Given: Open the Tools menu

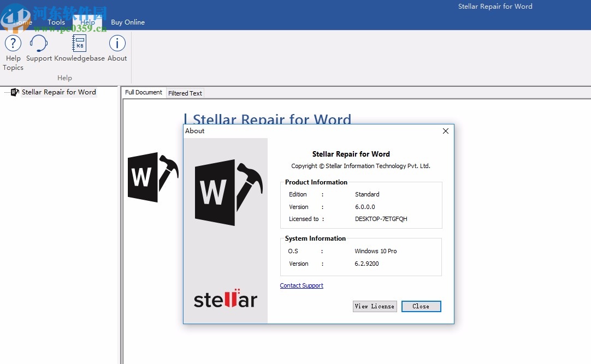Looking at the screenshot, I should click(56, 22).
